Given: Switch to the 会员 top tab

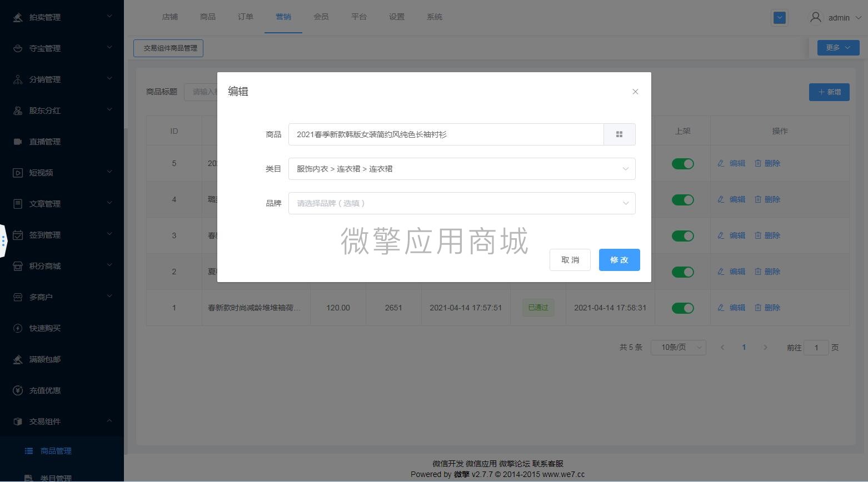Looking at the screenshot, I should (x=321, y=17).
